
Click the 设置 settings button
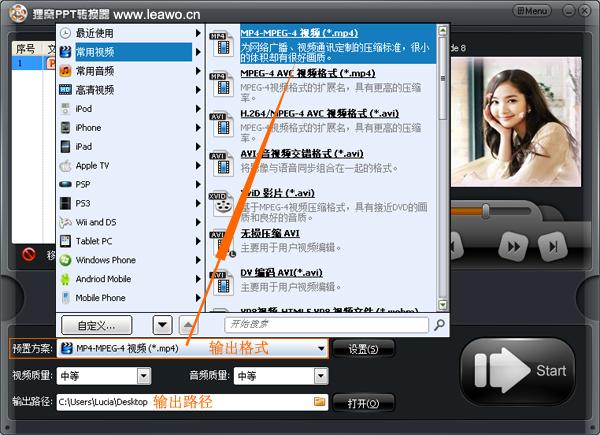[x=364, y=349]
